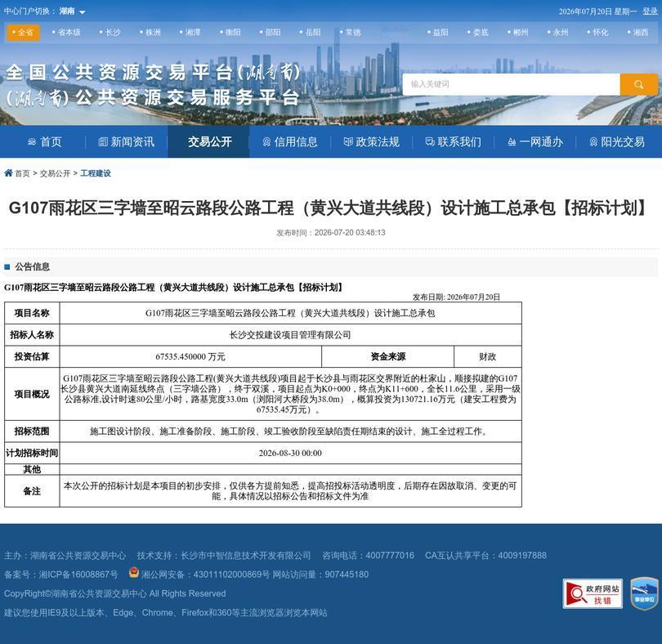Open the 首页 main navigation item

click(45, 142)
